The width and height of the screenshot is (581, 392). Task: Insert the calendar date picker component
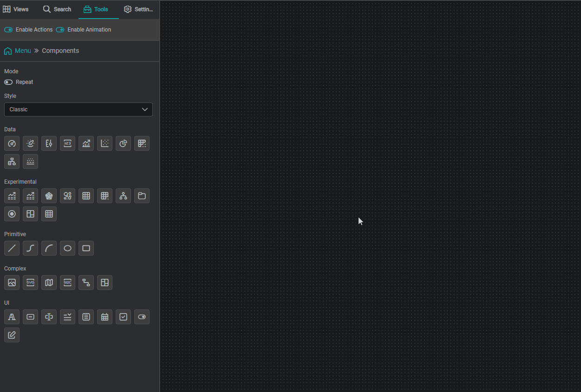pyautogui.click(x=105, y=317)
